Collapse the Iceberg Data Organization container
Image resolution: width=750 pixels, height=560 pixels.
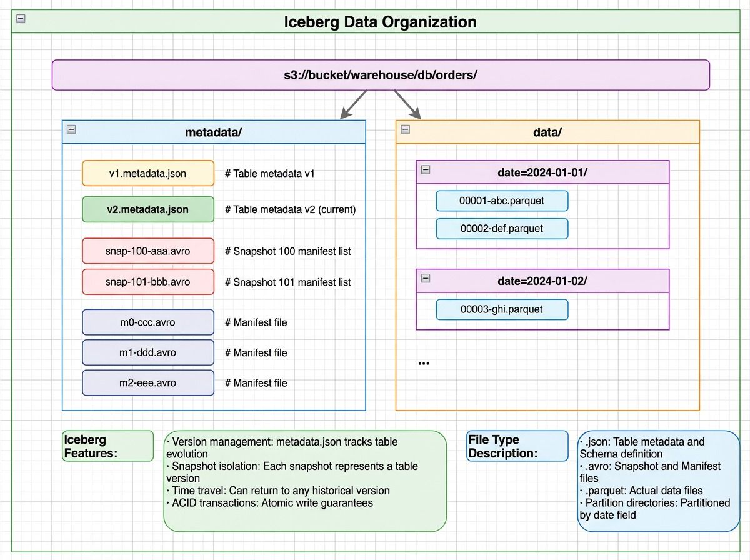[21, 19]
